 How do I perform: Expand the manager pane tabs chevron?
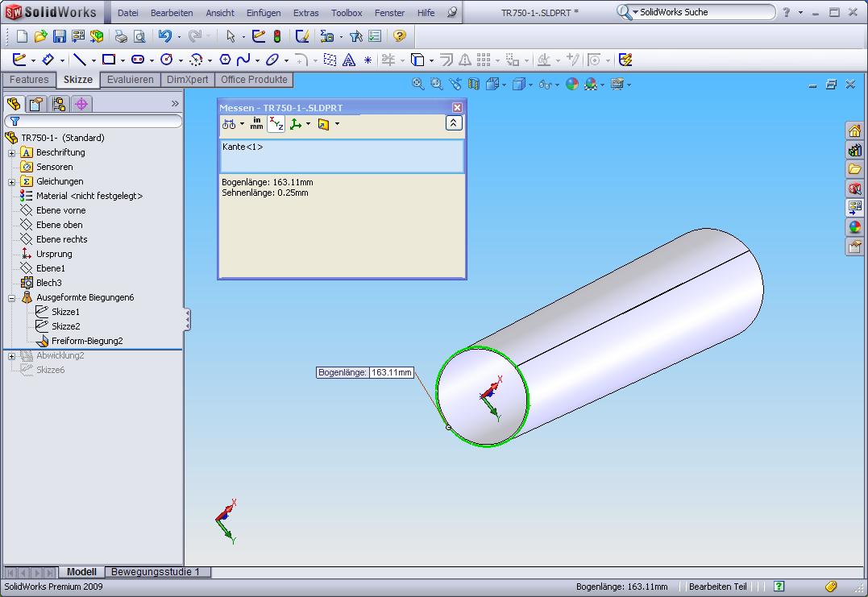point(175,103)
